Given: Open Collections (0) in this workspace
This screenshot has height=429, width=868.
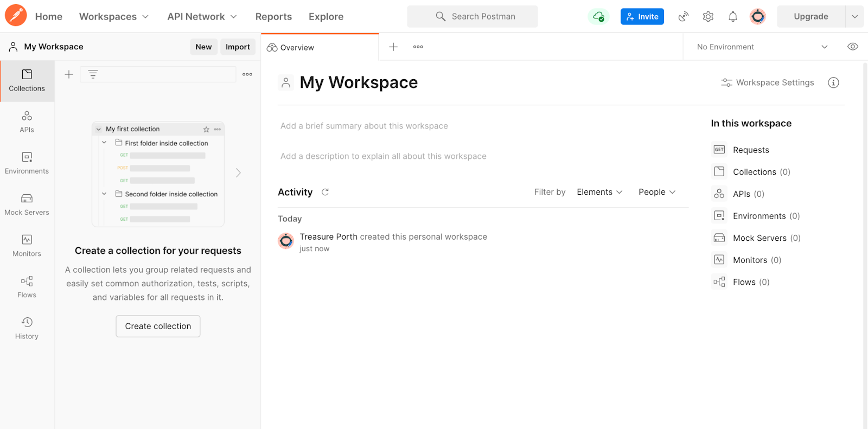Looking at the screenshot, I should point(751,172).
